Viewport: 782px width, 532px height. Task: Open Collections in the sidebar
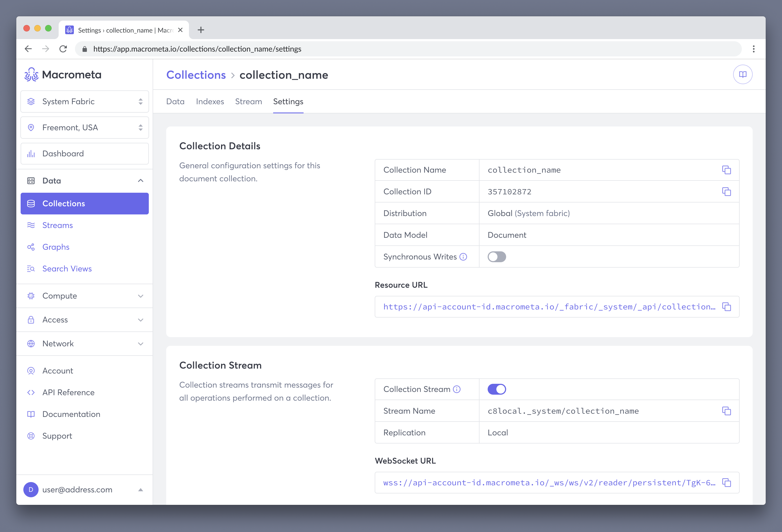[x=84, y=204]
